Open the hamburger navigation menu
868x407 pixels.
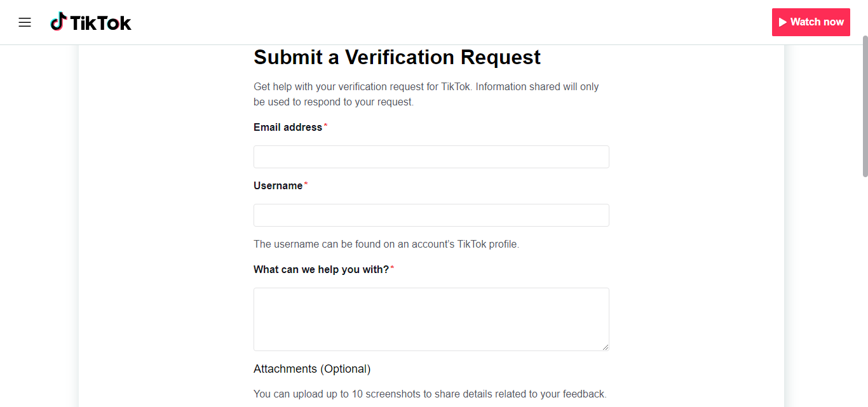click(x=25, y=23)
